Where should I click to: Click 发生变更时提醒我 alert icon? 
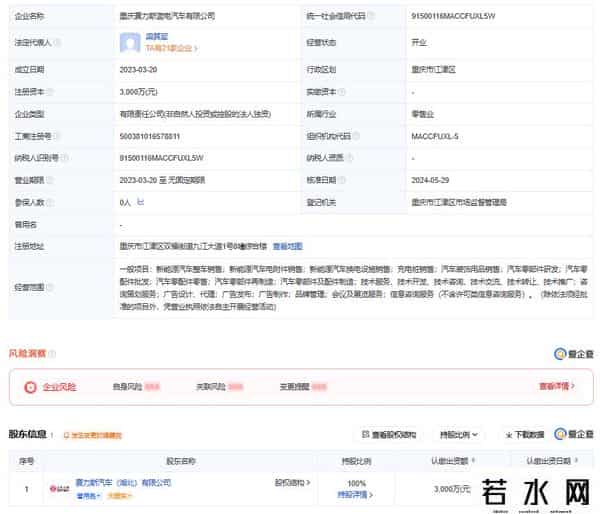(x=66, y=436)
